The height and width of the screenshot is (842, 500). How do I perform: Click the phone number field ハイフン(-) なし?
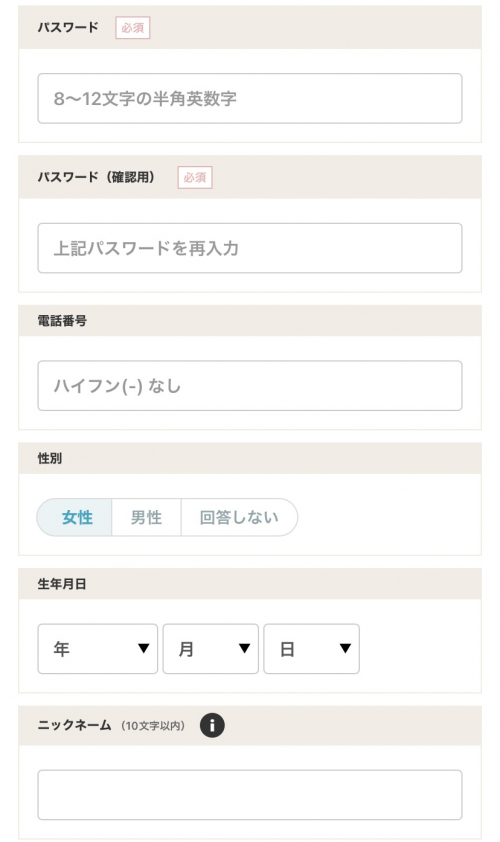point(250,386)
